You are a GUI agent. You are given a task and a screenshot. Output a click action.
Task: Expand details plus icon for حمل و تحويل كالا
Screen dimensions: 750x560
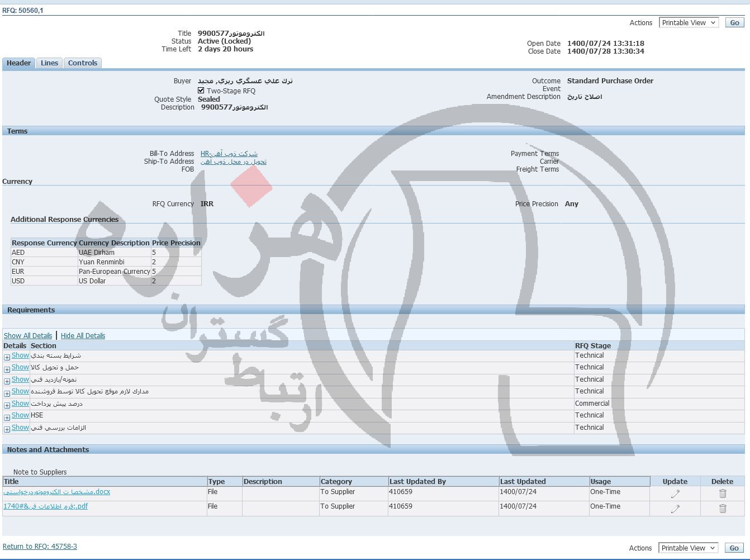point(7,369)
